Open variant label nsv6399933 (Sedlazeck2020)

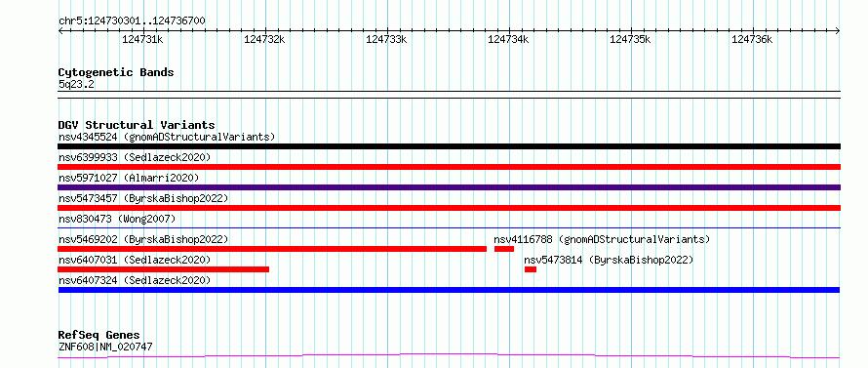[x=135, y=157]
